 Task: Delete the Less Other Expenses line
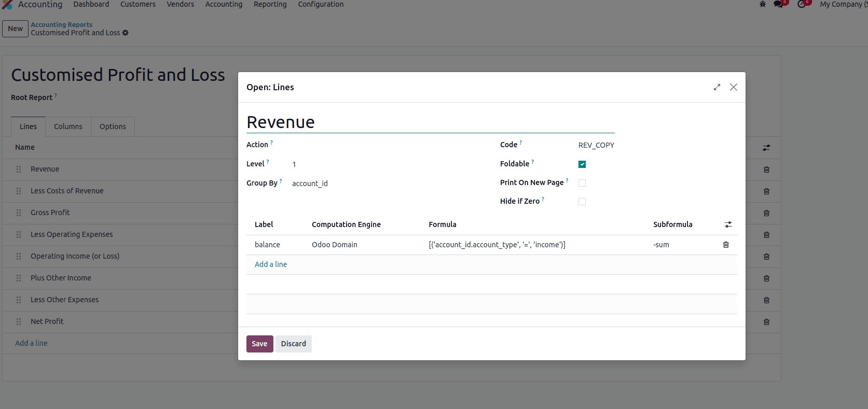(766, 300)
